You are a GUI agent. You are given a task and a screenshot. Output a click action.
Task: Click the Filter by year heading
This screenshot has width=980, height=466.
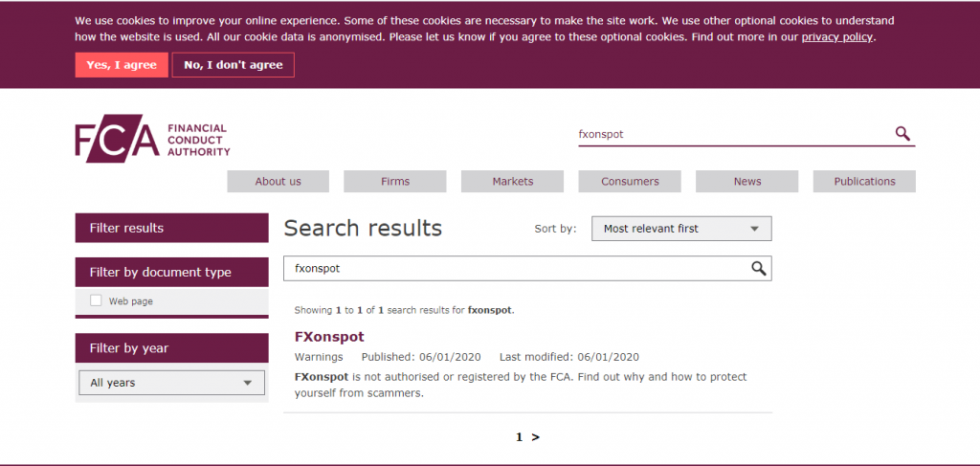172,348
